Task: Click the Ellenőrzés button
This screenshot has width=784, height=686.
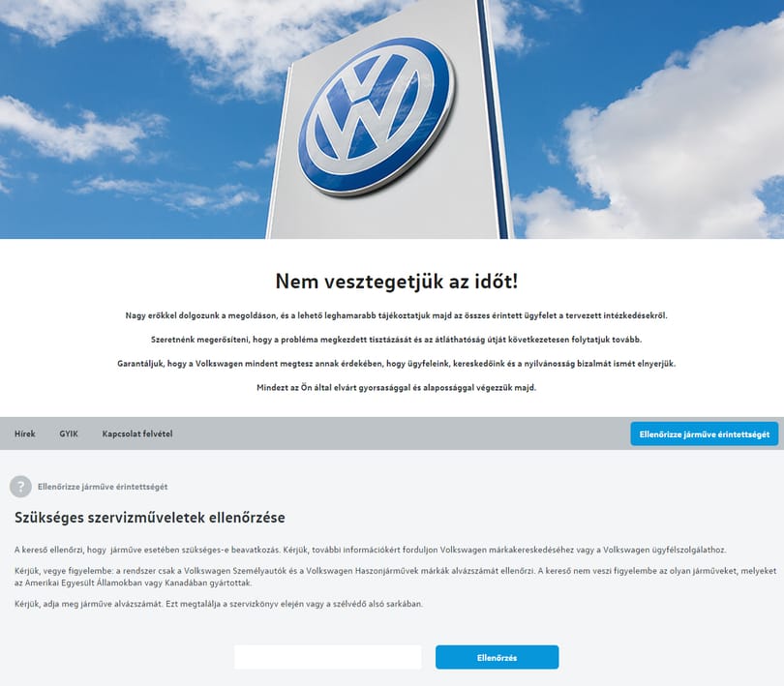Action: [497, 657]
